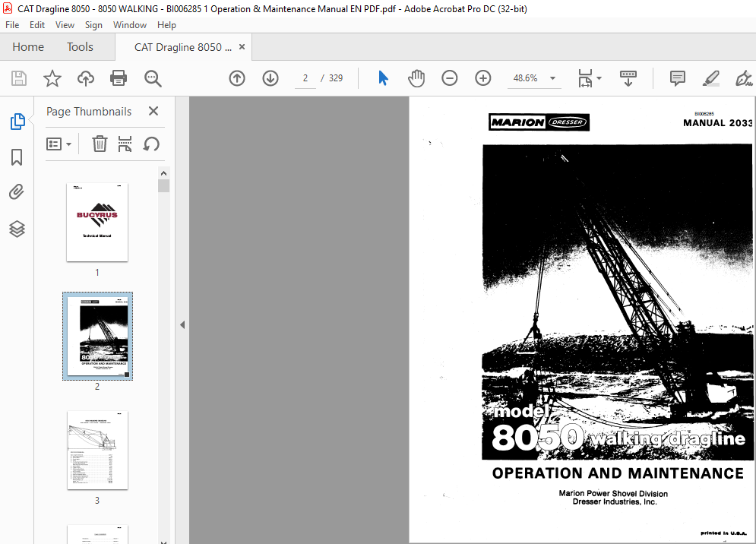This screenshot has width=756, height=544.
Task: Click the print pages icon in thumbnails panel
Action: click(125, 144)
